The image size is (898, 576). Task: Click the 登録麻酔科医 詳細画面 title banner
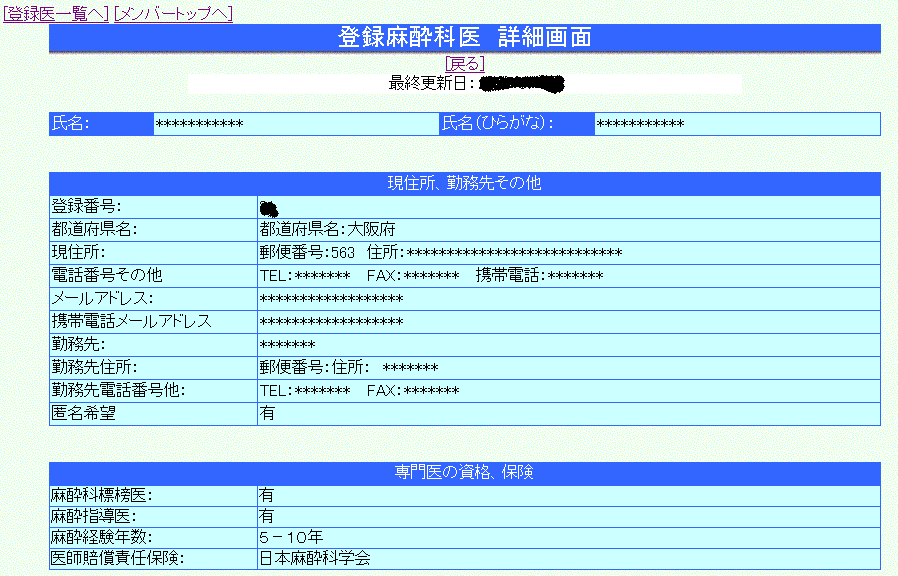[x=464, y=37]
